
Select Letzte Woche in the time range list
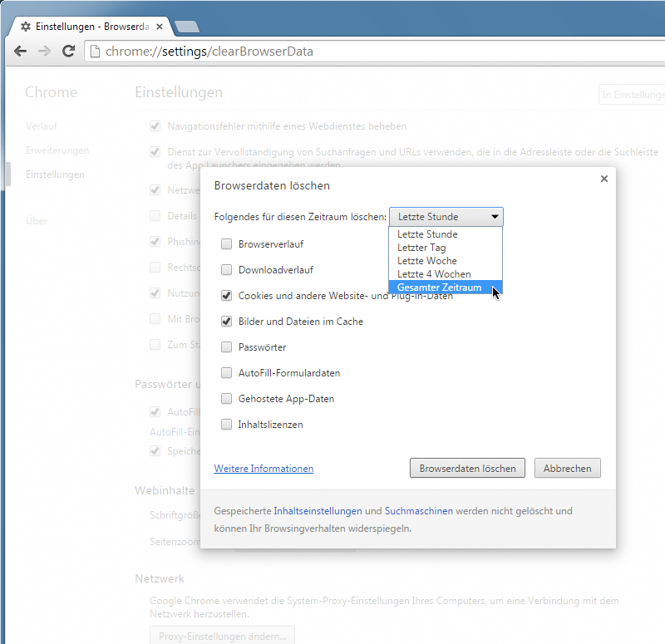446,261
